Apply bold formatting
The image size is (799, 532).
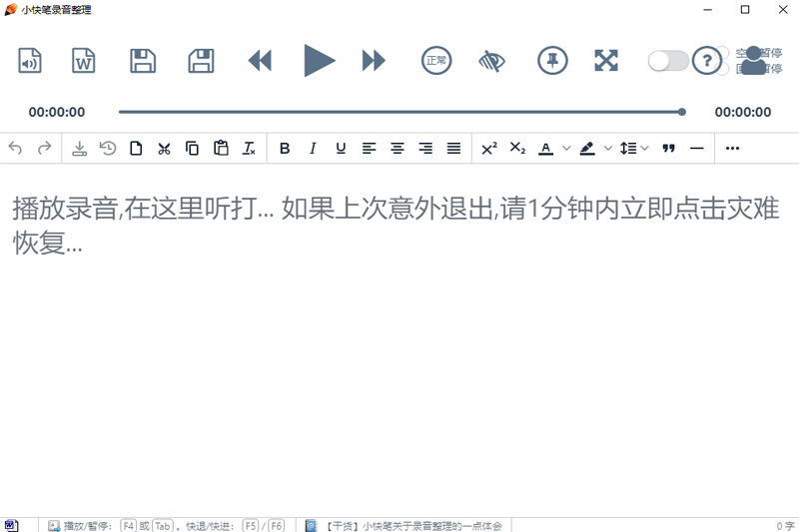(285, 148)
